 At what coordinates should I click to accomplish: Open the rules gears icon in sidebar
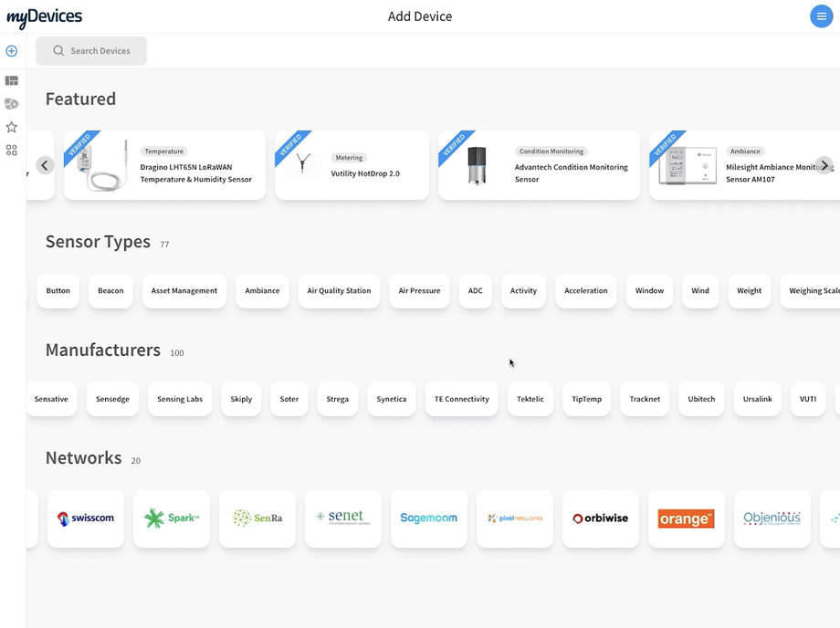pos(11,103)
